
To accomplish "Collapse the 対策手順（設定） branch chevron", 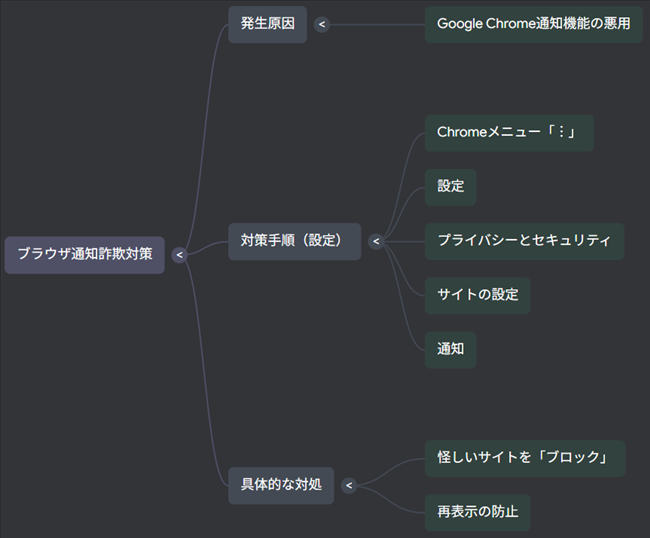I will (375, 241).
